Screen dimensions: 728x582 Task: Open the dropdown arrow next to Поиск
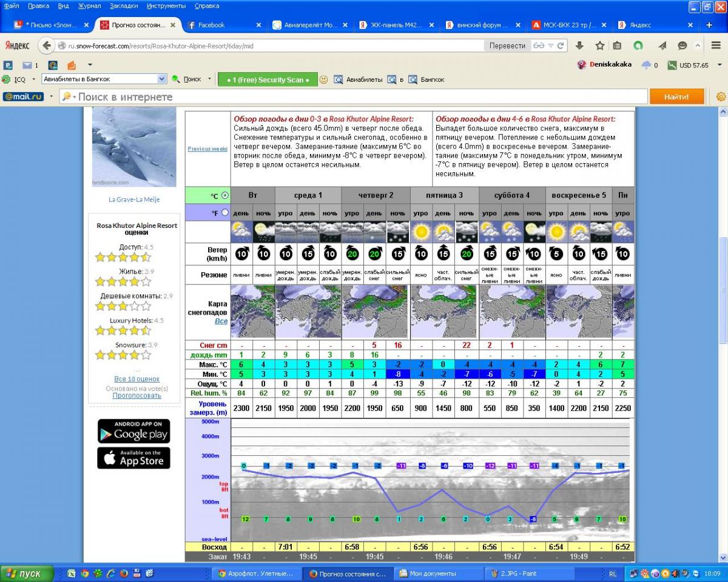pyautogui.click(x=209, y=79)
